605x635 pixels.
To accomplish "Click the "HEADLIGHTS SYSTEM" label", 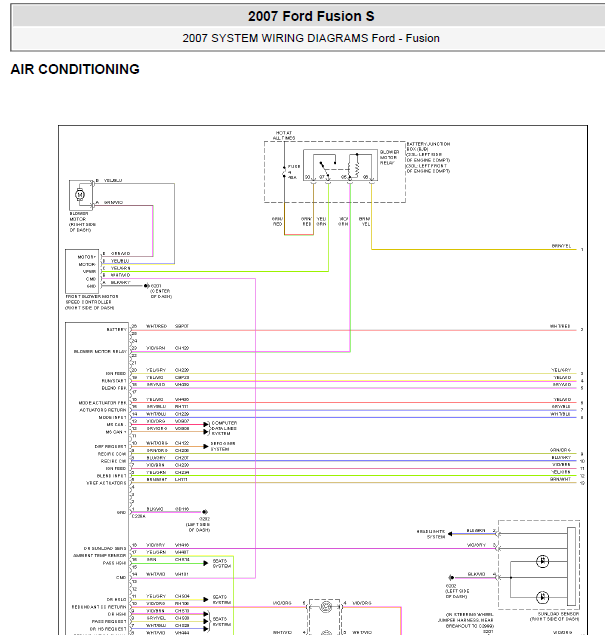I will [x=431, y=534].
